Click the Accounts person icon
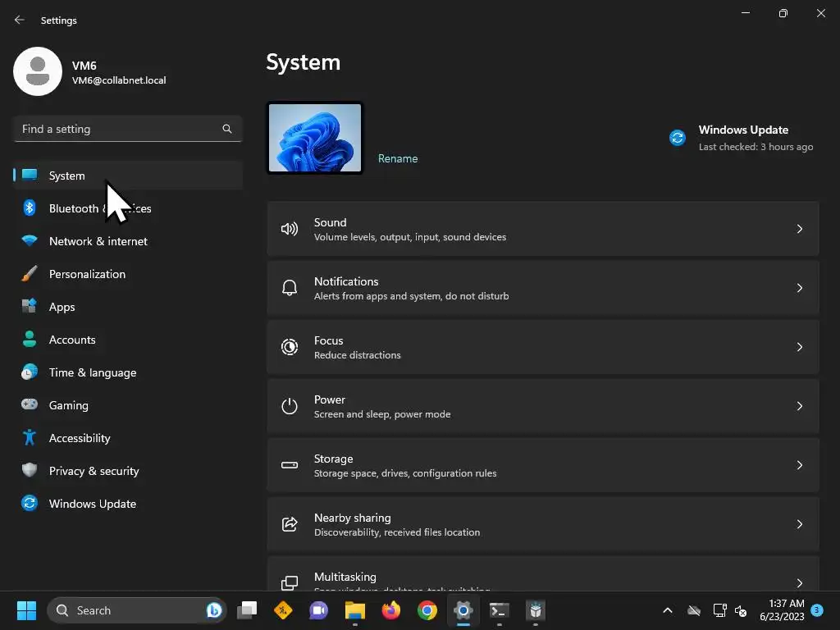Viewport: 840px width, 630px height. tap(30, 339)
